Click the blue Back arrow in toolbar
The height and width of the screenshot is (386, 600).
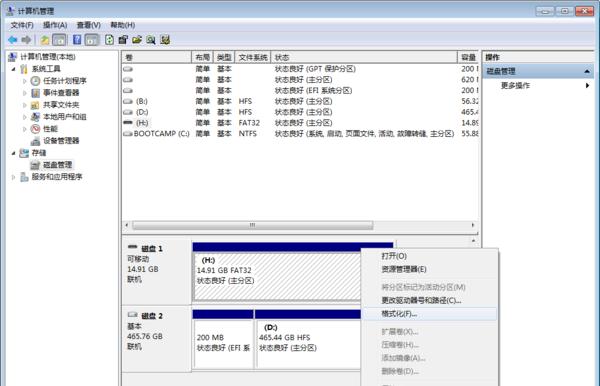point(13,39)
